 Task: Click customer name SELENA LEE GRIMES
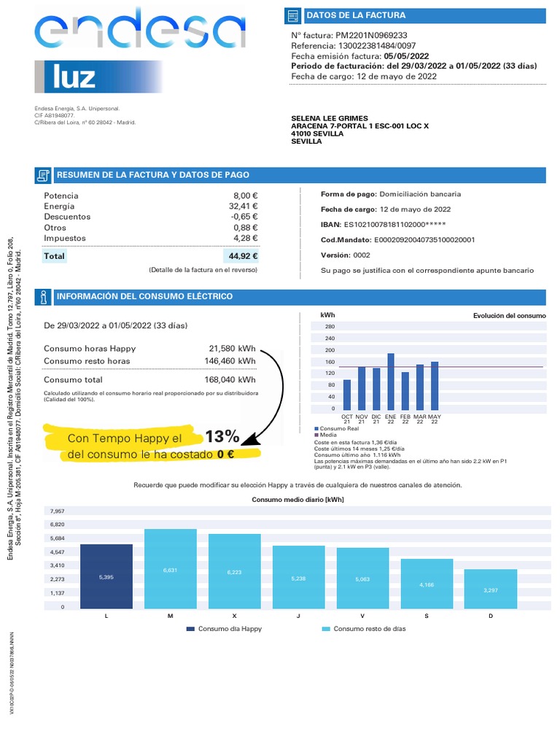pyautogui.click(x=330, y=119)
